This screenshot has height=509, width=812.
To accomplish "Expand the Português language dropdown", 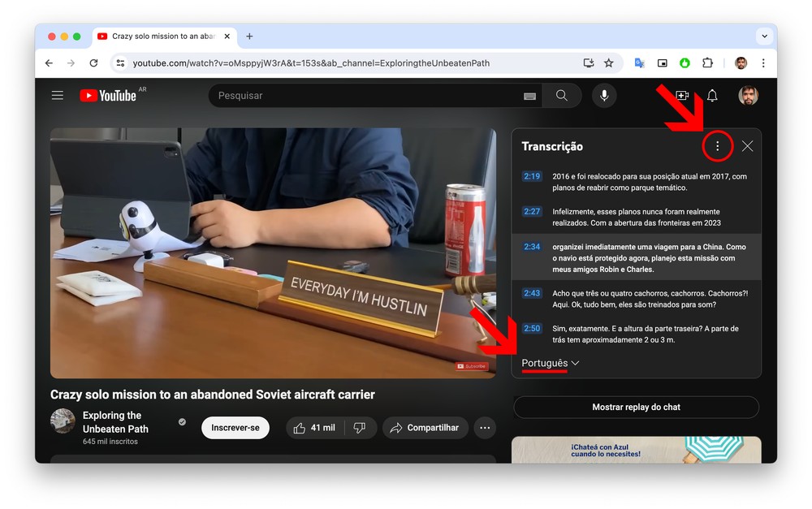I will [x=551, y=363].
